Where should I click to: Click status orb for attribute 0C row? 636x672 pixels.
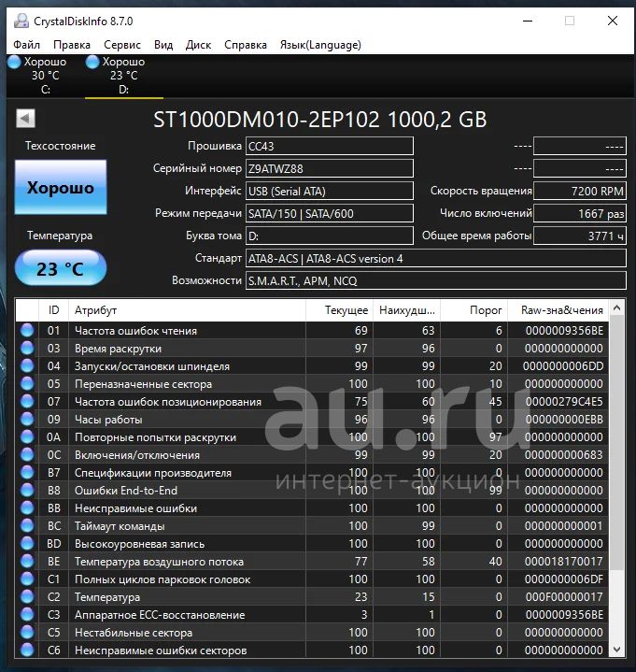point(27,455)
